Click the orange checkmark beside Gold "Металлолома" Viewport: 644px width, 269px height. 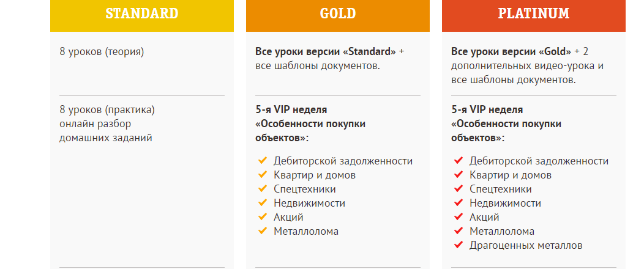[x=263, y=231]
